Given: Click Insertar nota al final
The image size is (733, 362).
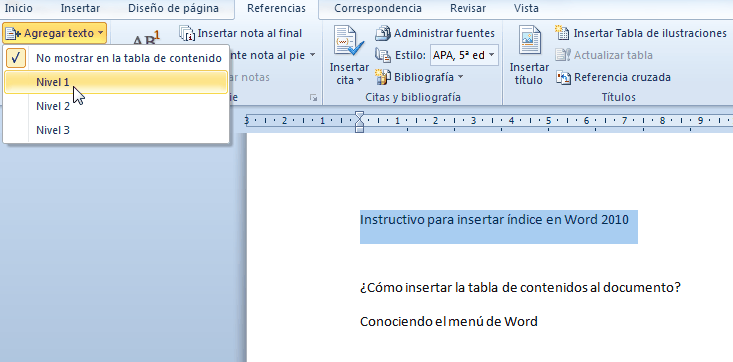Looking at the screenshot, I should click(250, 33).
